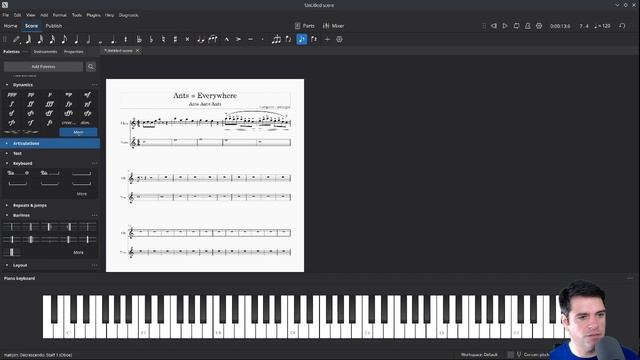Search palettes with magnifier icon
Image resolution: width=640 pixels, height=360 pixels.
91,67
